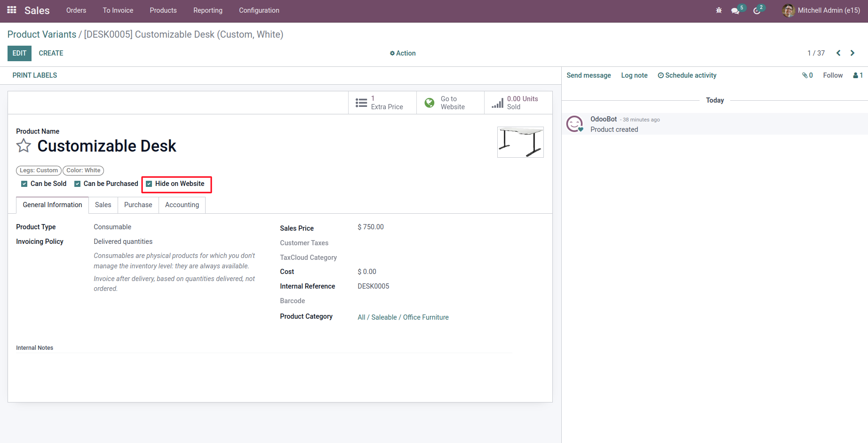The width and height of the screenshot is (868, 443).
Task: Click Send message in chatter
Action: (x=589, y=75)
